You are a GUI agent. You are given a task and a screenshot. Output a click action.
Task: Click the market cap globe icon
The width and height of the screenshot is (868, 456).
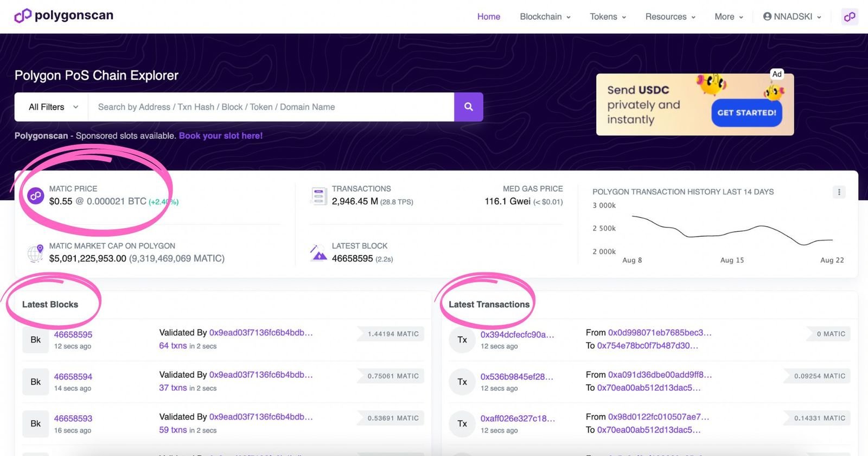(36, 253)
